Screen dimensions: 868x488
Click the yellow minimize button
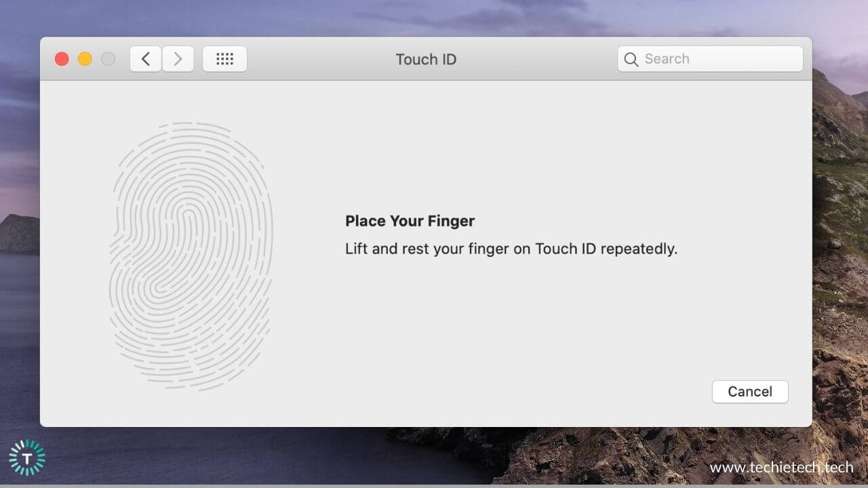pos(85,58)
